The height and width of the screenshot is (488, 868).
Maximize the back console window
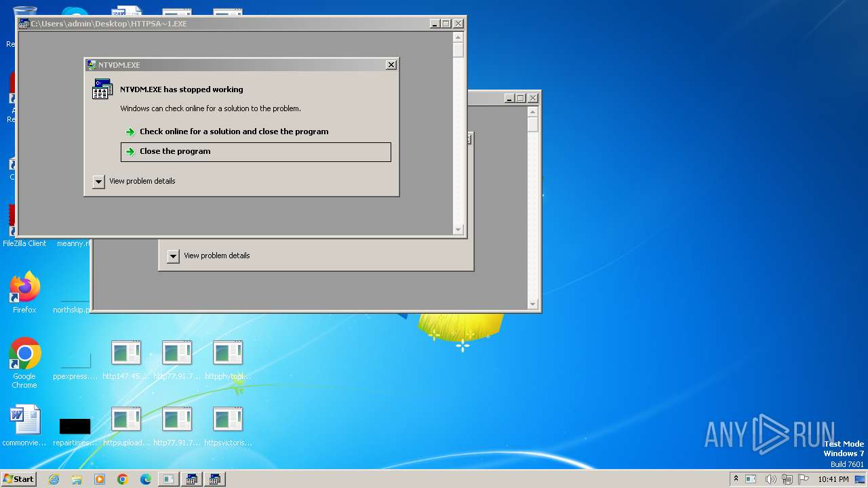click(521, 98)
